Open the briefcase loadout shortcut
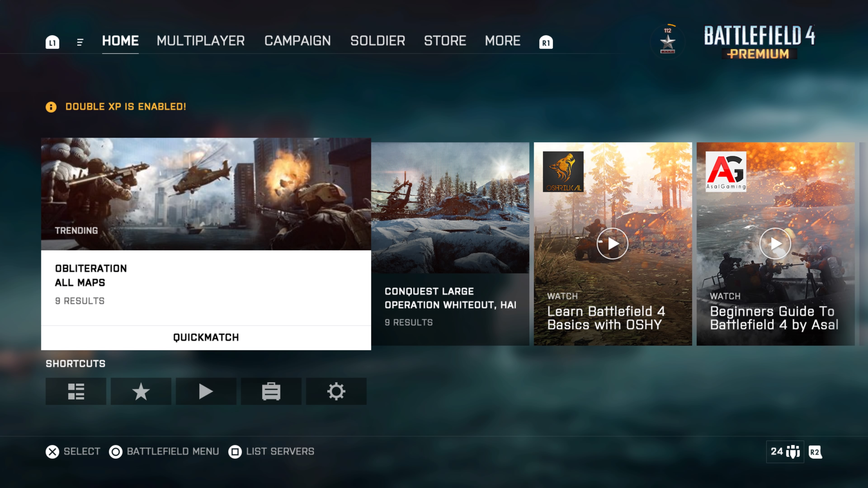This screenshot has height=488, width=868. pos(271,391)
